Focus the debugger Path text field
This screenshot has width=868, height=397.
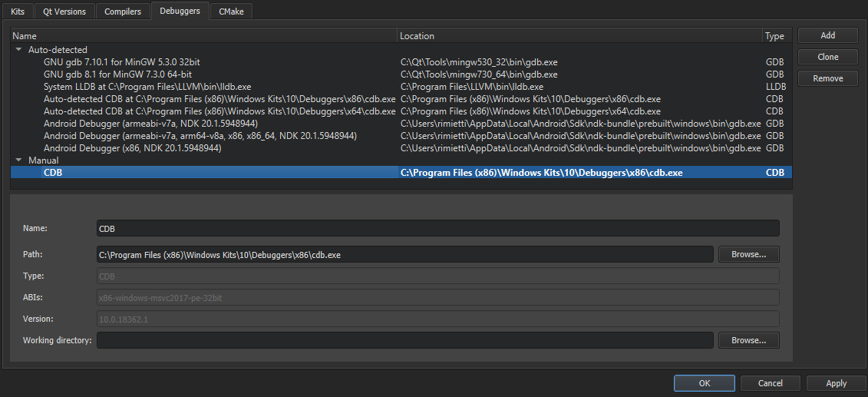(x=405, y=254)
